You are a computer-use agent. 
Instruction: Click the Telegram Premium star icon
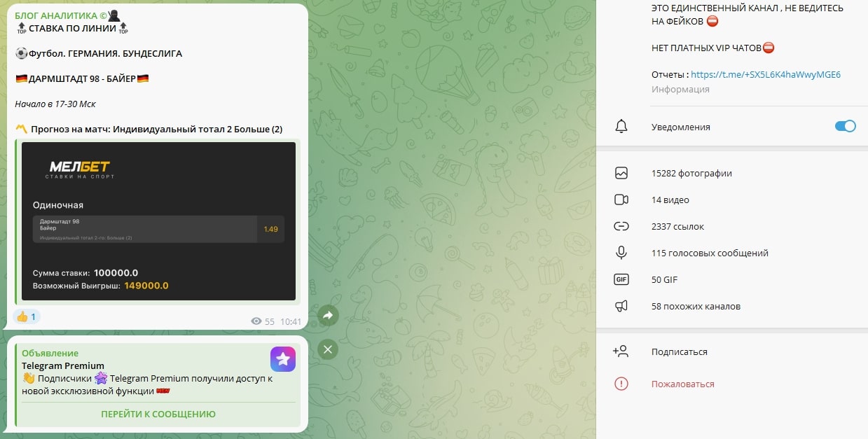tap(283, 359)
